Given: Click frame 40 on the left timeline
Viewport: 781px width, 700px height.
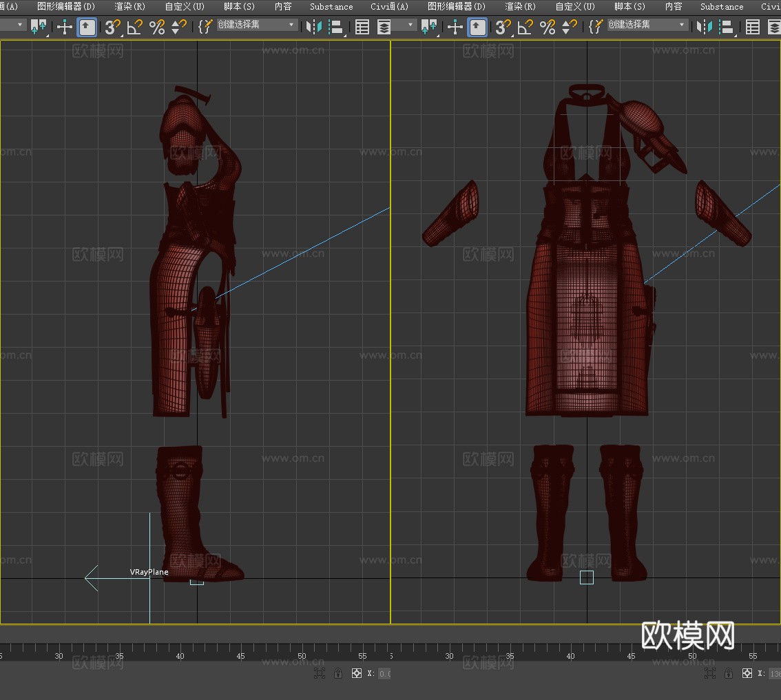Looking at the screenshot, I should pyautogui.click(x=180, y=656).
